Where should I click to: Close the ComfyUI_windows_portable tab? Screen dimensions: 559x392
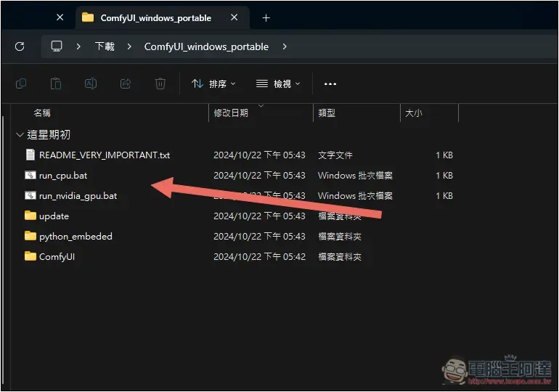(x=234, y=17)
